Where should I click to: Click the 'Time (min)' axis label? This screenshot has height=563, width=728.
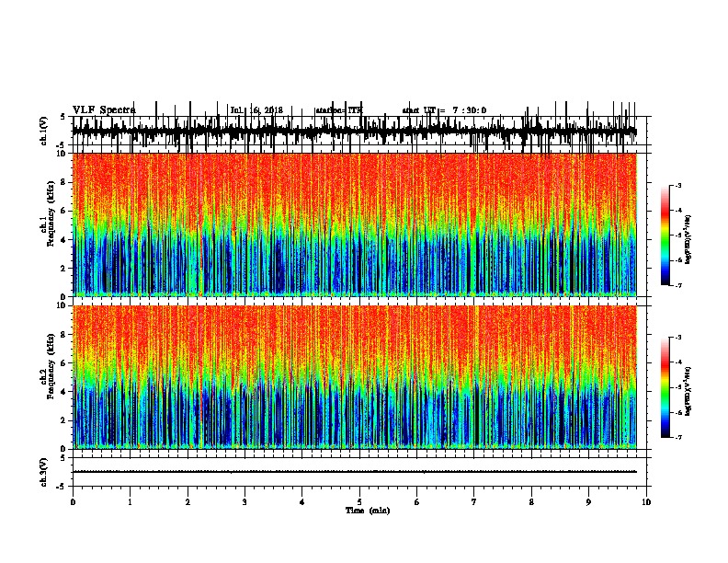click(368, 511)
